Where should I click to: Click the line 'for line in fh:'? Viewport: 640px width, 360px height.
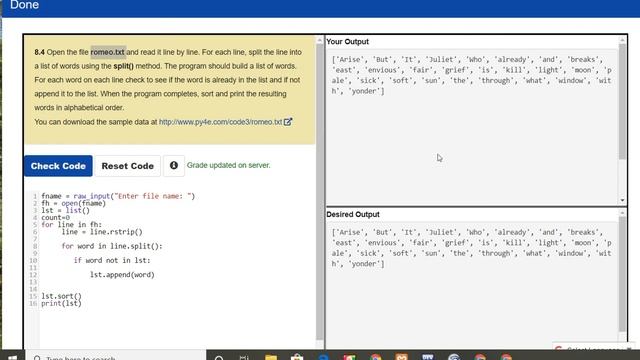[71, 224]
